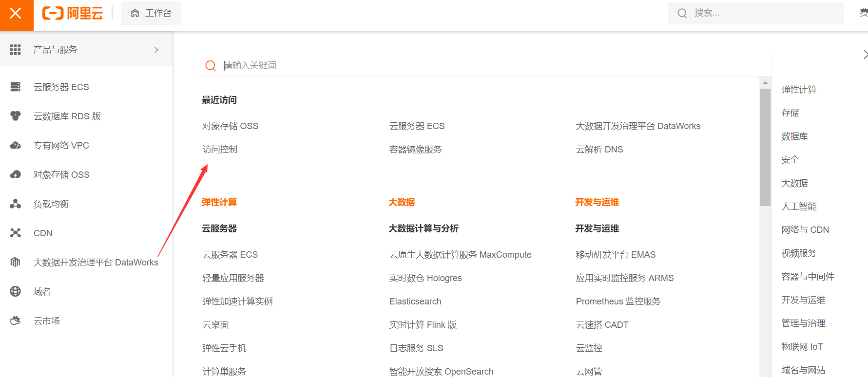Collapse the product panel with right-edge chevron
This screenshot has width=868, height=377.
[865, 55]
